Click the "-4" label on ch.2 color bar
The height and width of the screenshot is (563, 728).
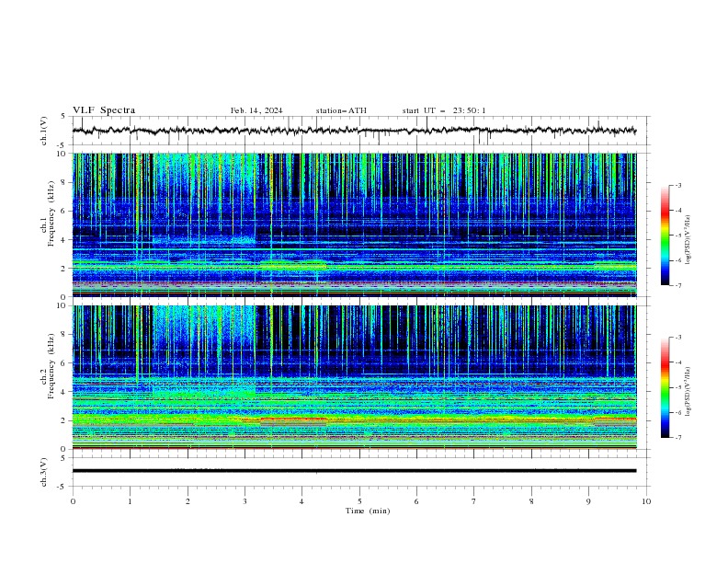(x=677, y=362)
